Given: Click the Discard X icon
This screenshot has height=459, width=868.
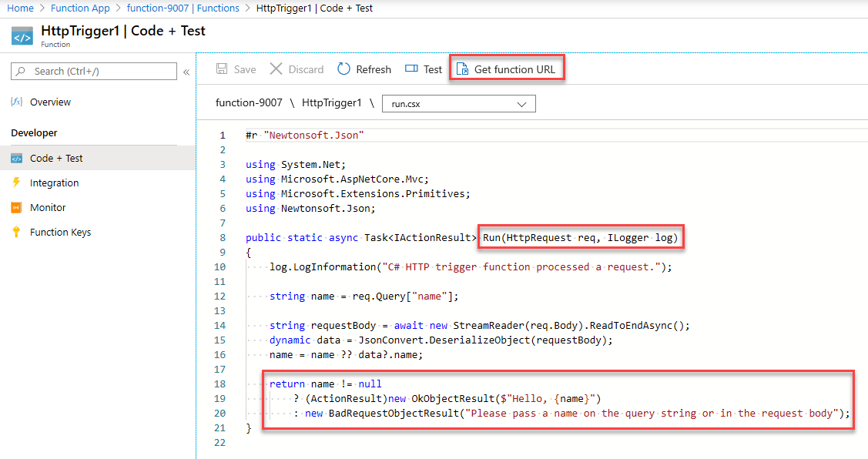Looking at the screenshot, I should tap(276, 69).
